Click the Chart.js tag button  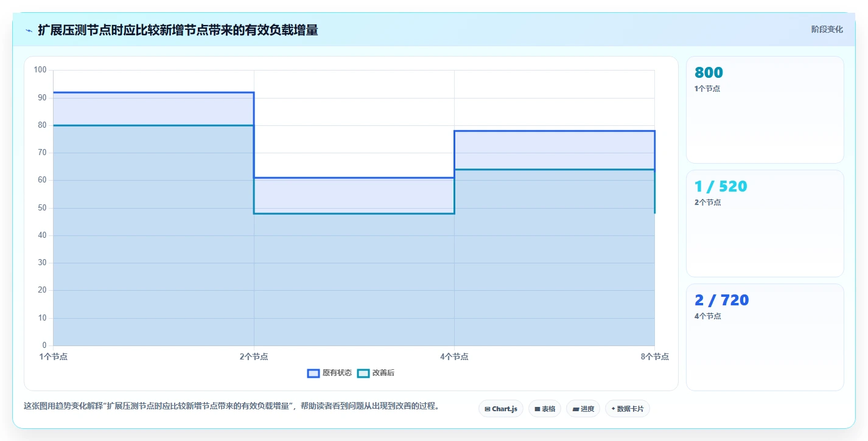pyautogui.click(x=501, y=409)
